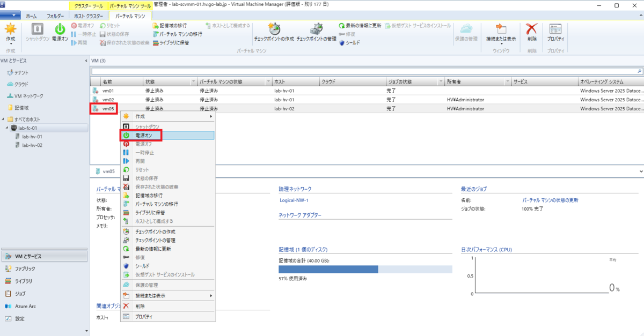Viewport: 644px width, 336px height.
Task: Collapse the VM とサービス pane arrow
Action: click(x=86, y=61)
